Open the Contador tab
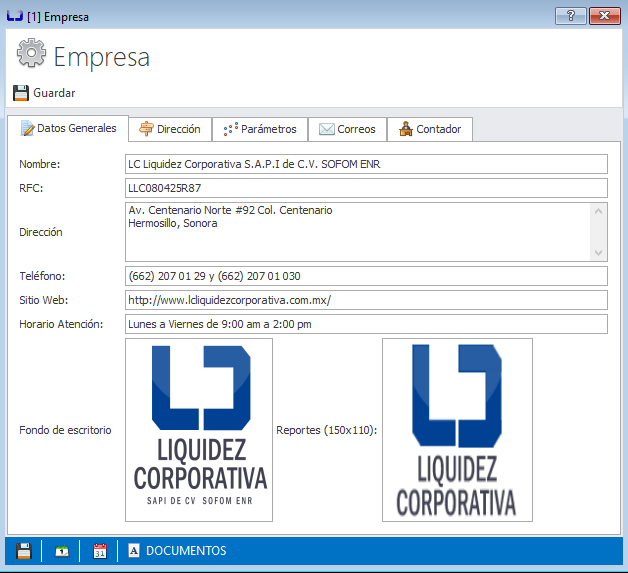Image resolution: width=628 pixels, height=573 pixels. point(430,129)
